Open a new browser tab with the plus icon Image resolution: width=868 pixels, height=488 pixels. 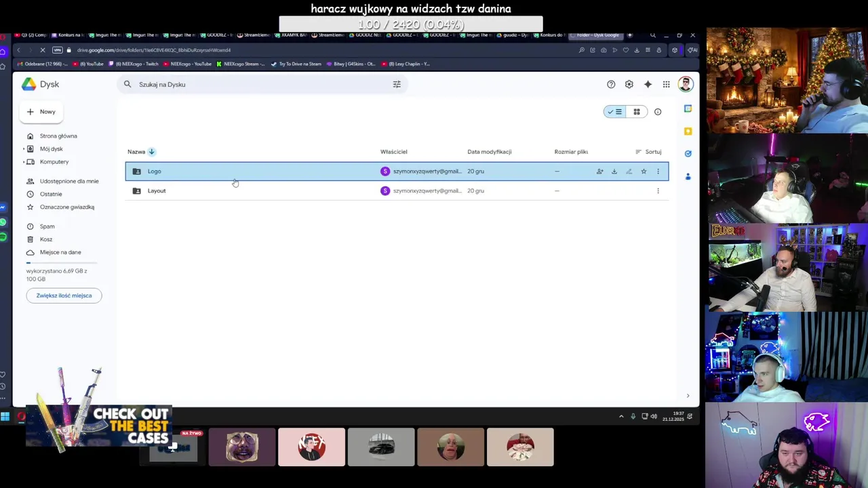(x=630, y=35)
